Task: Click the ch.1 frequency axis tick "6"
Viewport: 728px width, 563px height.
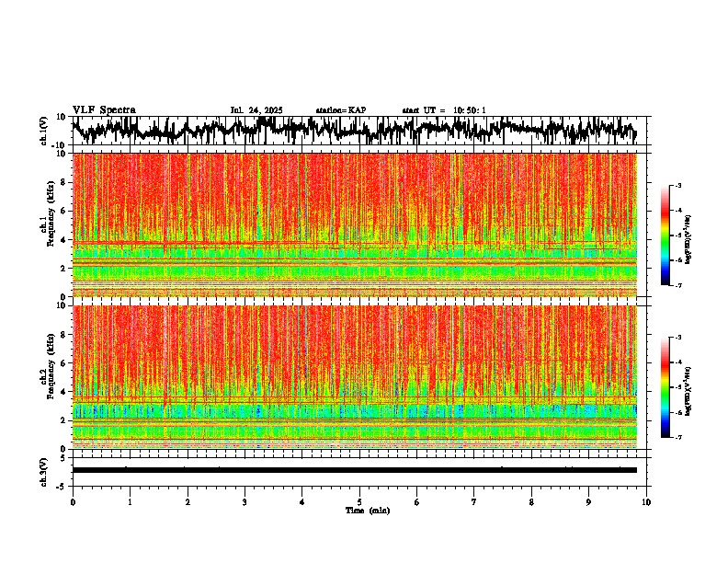Action: pos(64,211)
